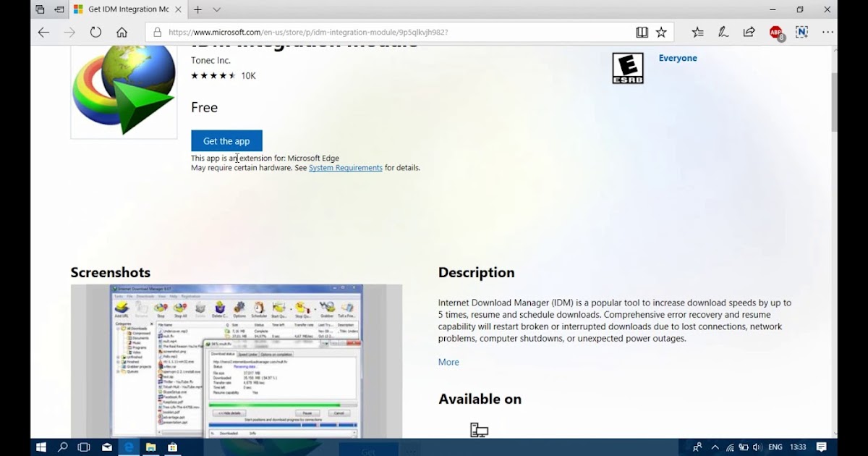Switch input language via ENG indicator
The image size is (868, 456).
[x=775, y=447]
